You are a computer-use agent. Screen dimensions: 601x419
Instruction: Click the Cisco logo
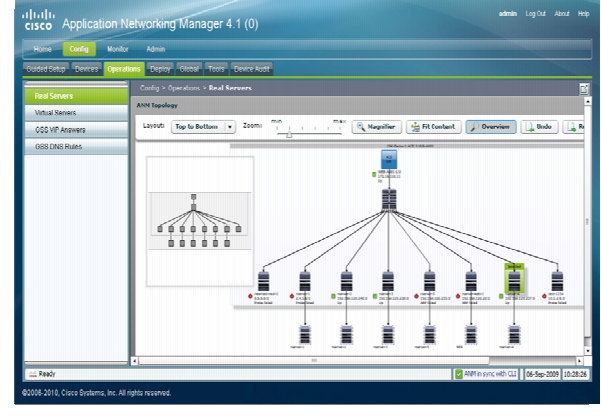coord(38,20)
